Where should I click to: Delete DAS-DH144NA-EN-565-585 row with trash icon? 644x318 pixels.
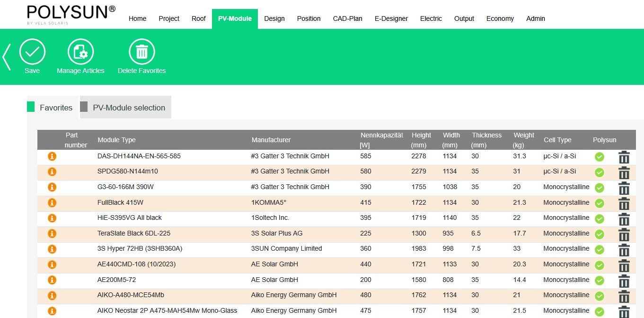click(x=624, y=157)
